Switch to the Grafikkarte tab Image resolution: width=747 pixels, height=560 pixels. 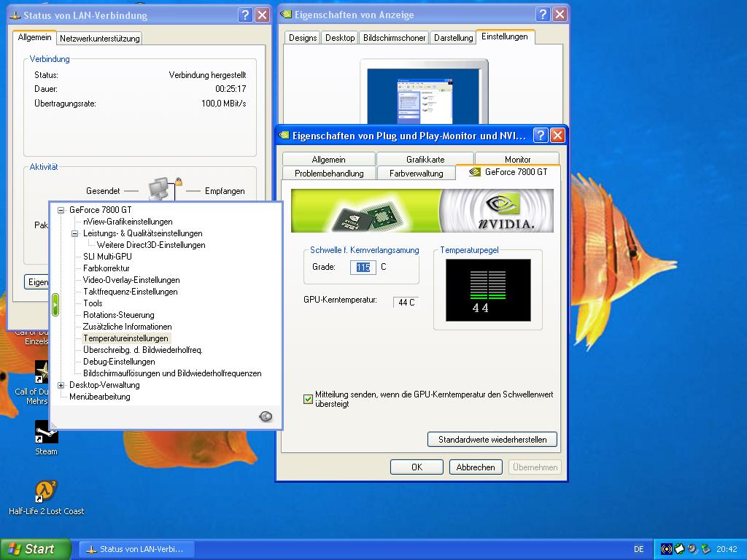pos(425,160)
